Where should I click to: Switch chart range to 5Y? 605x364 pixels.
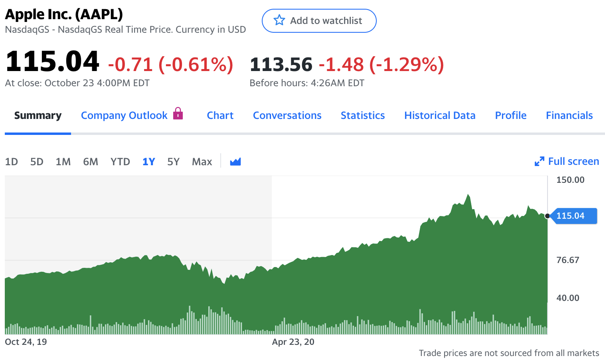click(173, 162)
